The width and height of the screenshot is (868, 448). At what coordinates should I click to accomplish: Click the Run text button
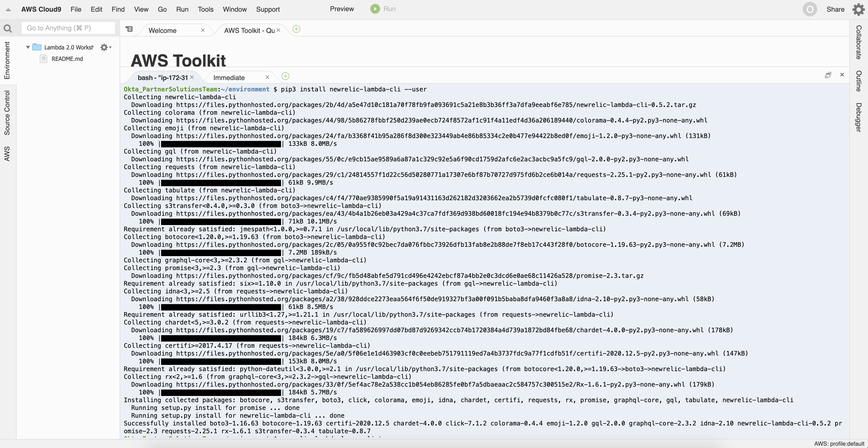pyautogui.click(x=389, y=9)
